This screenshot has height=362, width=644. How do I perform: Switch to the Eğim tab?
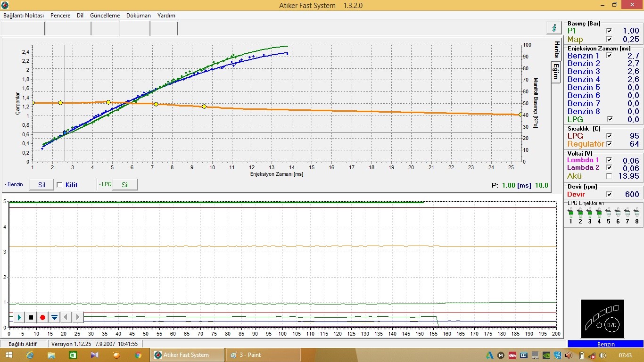[x=556, y=72]
